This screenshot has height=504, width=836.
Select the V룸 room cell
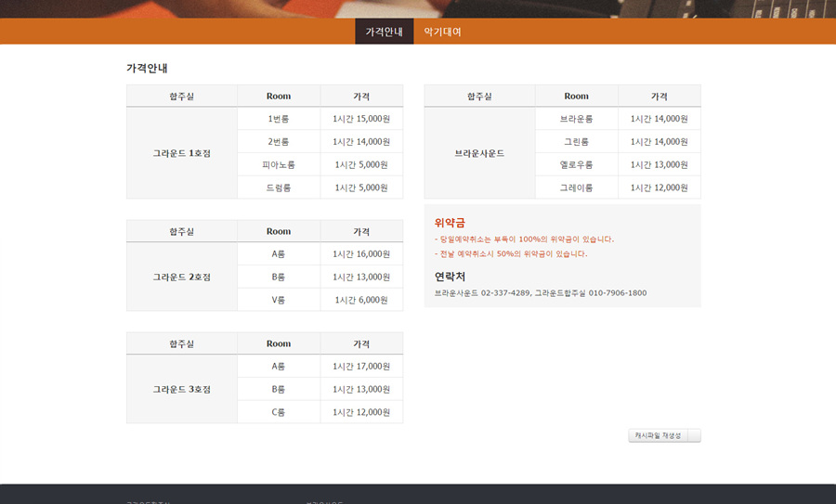click(279, 300)
